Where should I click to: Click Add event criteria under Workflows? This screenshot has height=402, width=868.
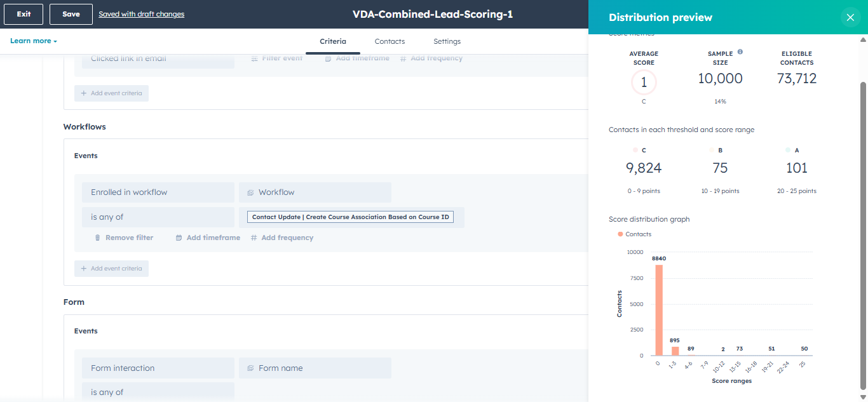tap(111, 269)
